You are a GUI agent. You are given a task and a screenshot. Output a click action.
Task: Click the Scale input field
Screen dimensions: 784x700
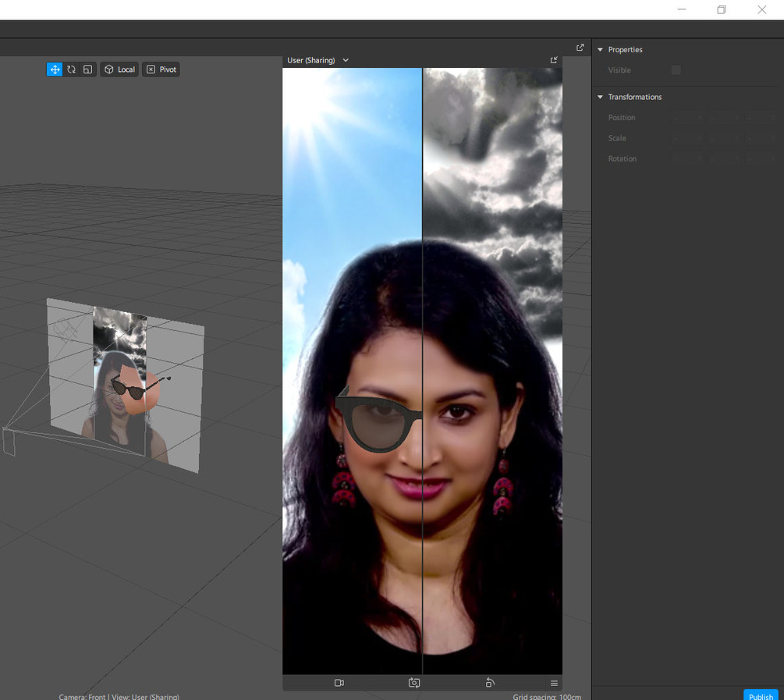coord(724,138)
